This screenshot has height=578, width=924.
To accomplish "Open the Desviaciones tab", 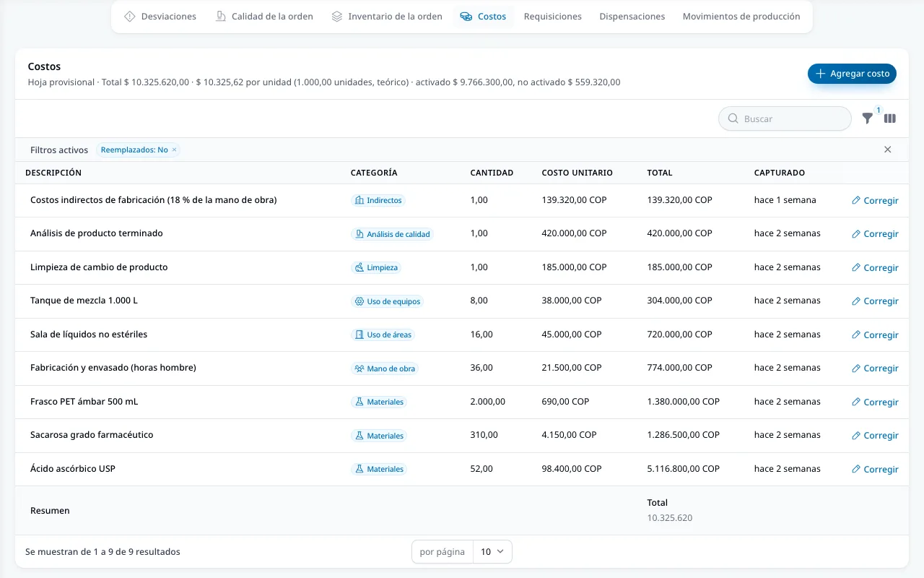I will click(160, 17).
